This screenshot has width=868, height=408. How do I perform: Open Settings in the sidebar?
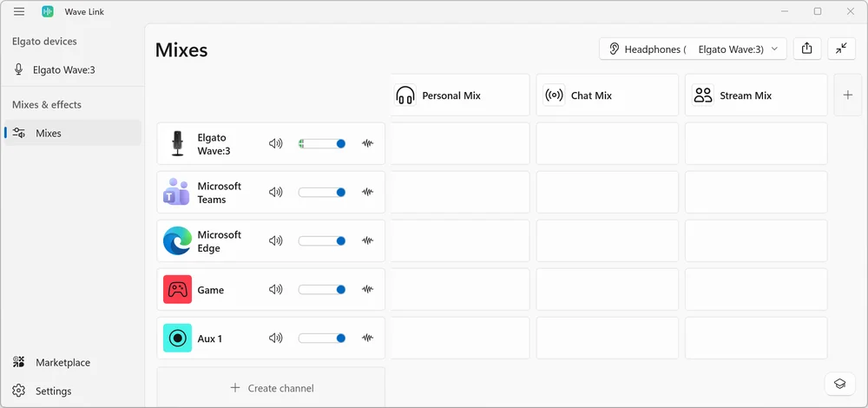(73, 391)
